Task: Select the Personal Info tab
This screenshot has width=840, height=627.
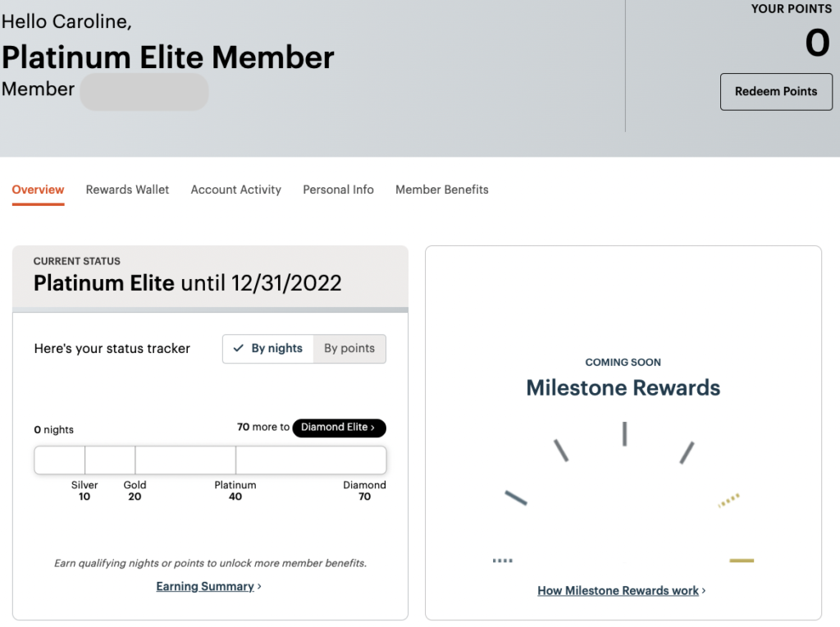Action: click(x=338, y=190)
